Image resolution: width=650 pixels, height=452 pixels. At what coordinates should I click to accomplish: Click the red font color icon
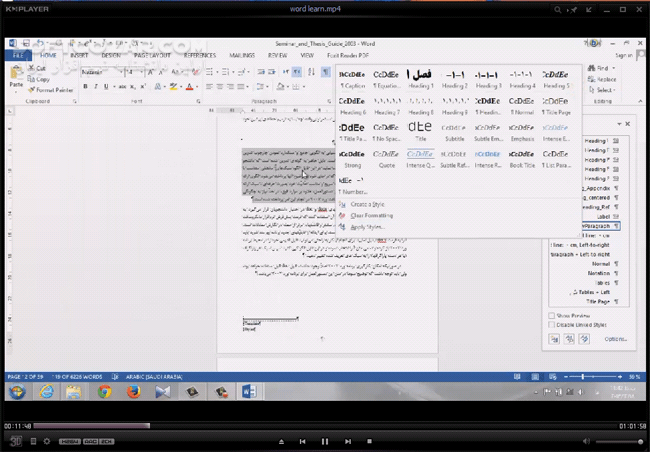click(188, 87)
